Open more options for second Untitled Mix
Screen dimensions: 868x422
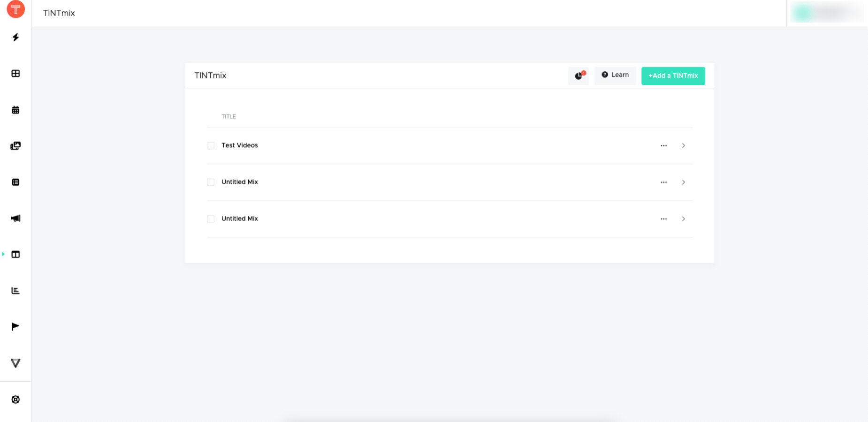pos(663,219)
